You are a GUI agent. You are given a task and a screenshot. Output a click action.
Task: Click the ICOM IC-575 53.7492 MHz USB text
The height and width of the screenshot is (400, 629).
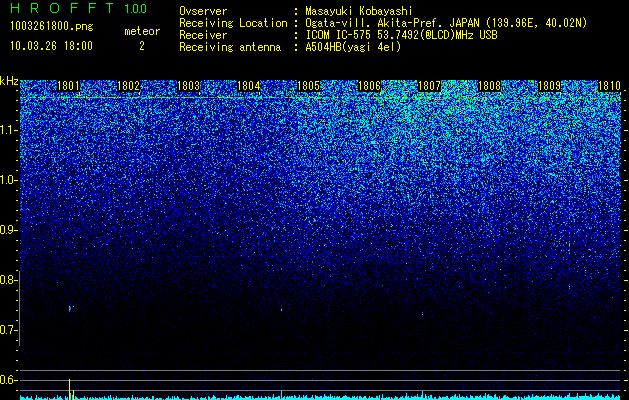(401, 35)
